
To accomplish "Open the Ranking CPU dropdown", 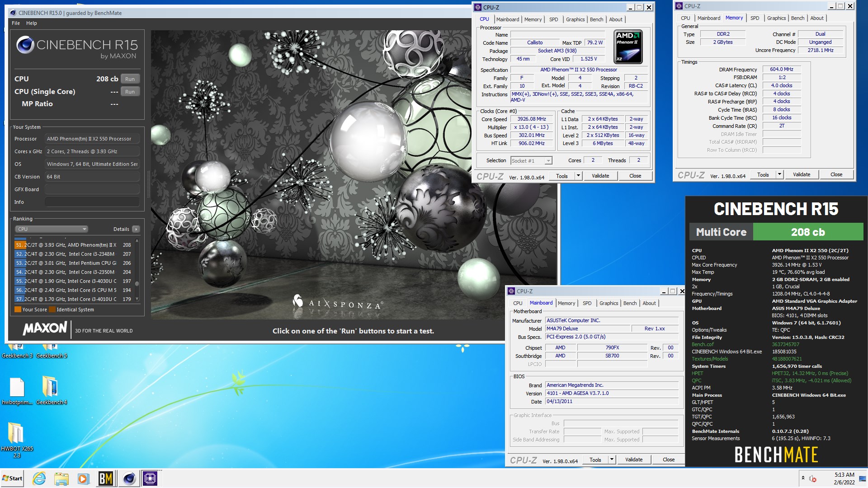I will pos(51,229).
